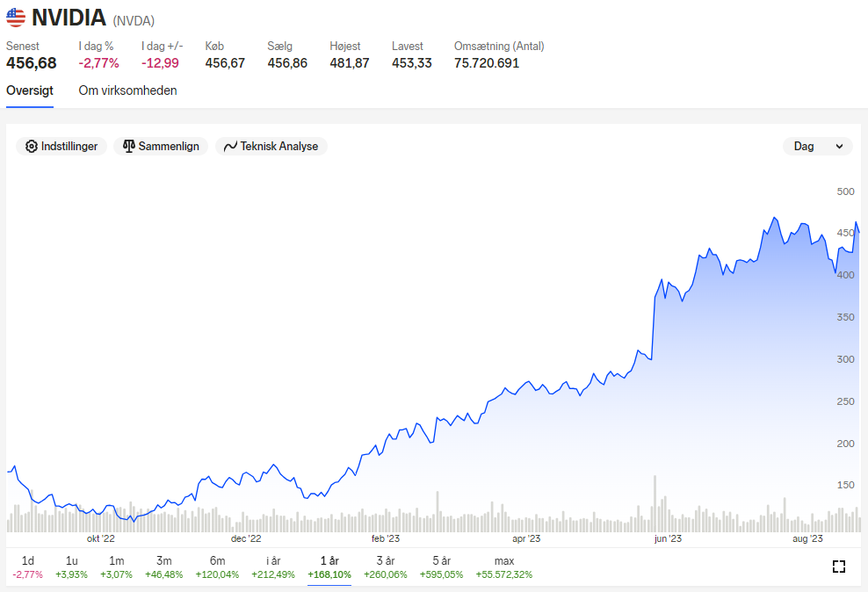The width and height of the screenshot is (868, 592).
Task: Click the 500 price axis label
Action: pyautogui.click(x=845, y=191)
